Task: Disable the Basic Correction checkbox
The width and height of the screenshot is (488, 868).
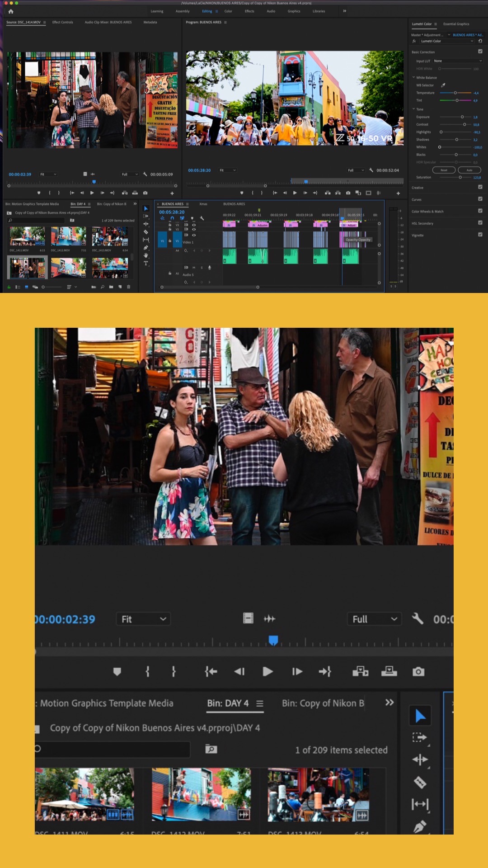Action: pyautogui.click(x=480, y=52)
